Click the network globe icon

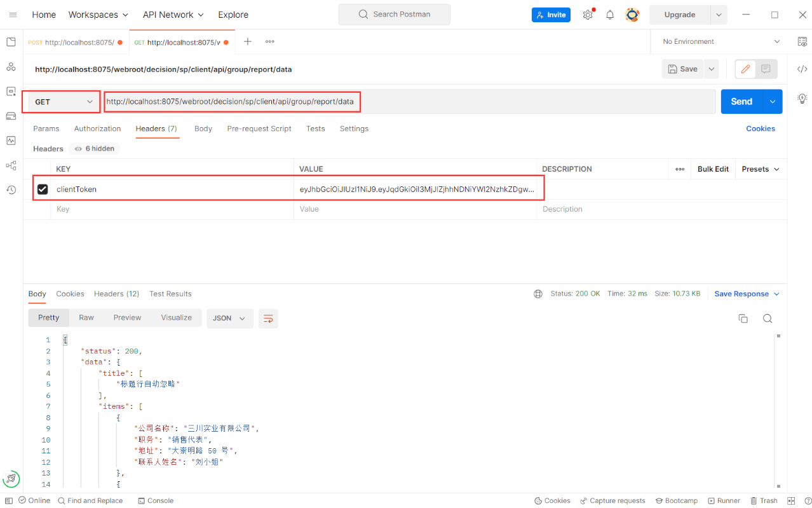tap(538, 294)
